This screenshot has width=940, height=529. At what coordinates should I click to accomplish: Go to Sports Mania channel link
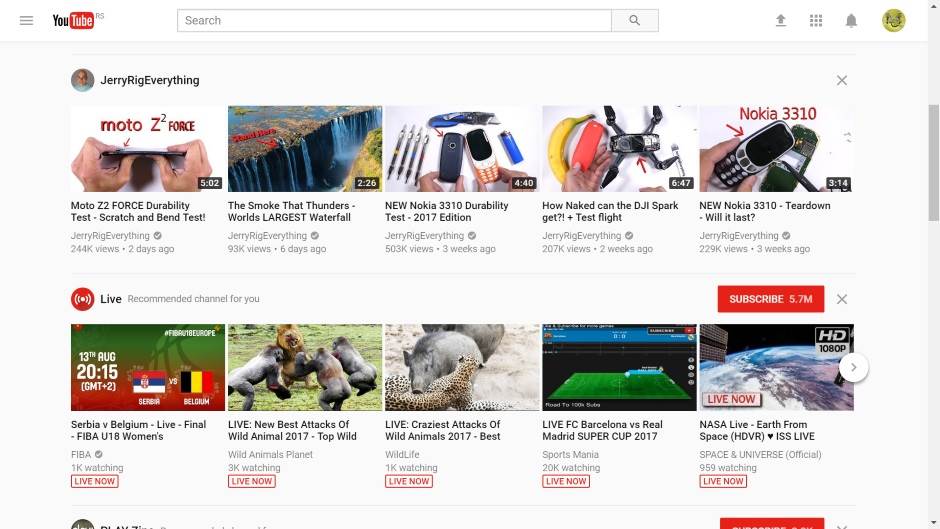[x=570, y=454]
